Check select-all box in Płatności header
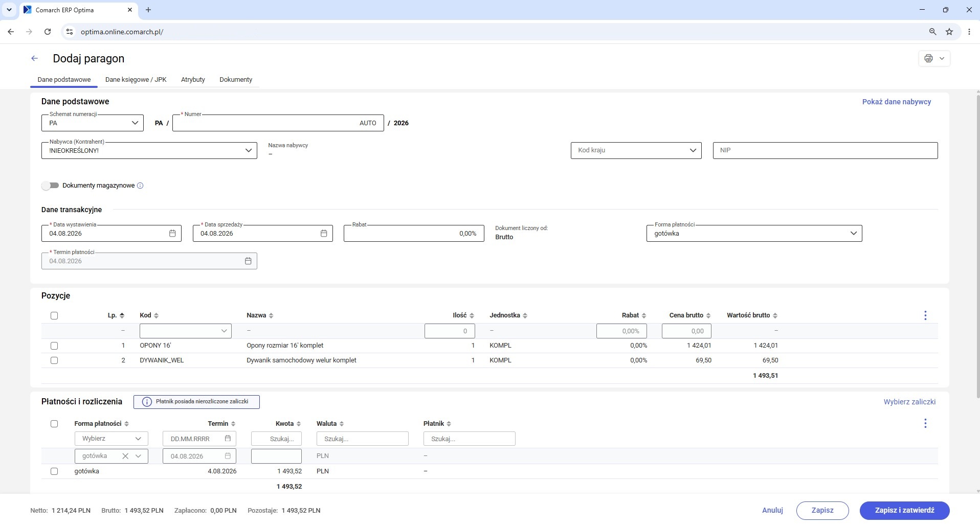This screenshot has height=526, width=980. point(54,424)
